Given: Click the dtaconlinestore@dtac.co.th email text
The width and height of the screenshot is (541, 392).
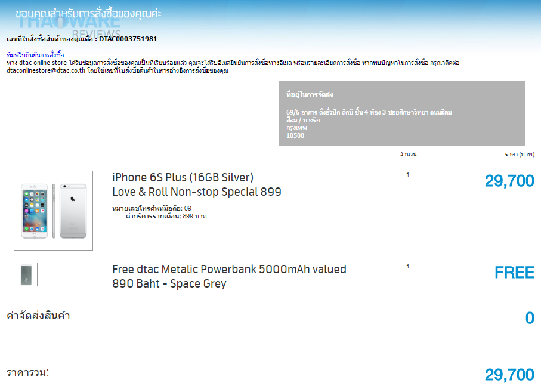Looking at the screenshot, I should pyautogui.click(x=46, y=71).
